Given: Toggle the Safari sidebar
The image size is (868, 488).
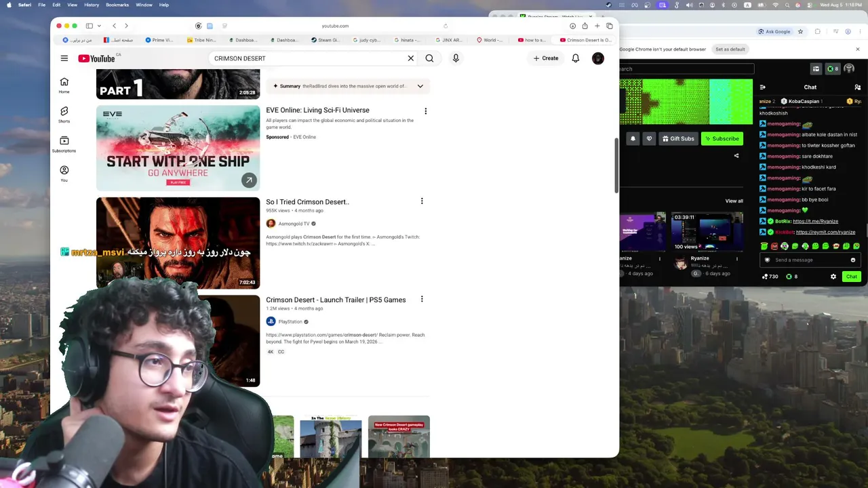Looking at the screenshot, I should [89, 26].
